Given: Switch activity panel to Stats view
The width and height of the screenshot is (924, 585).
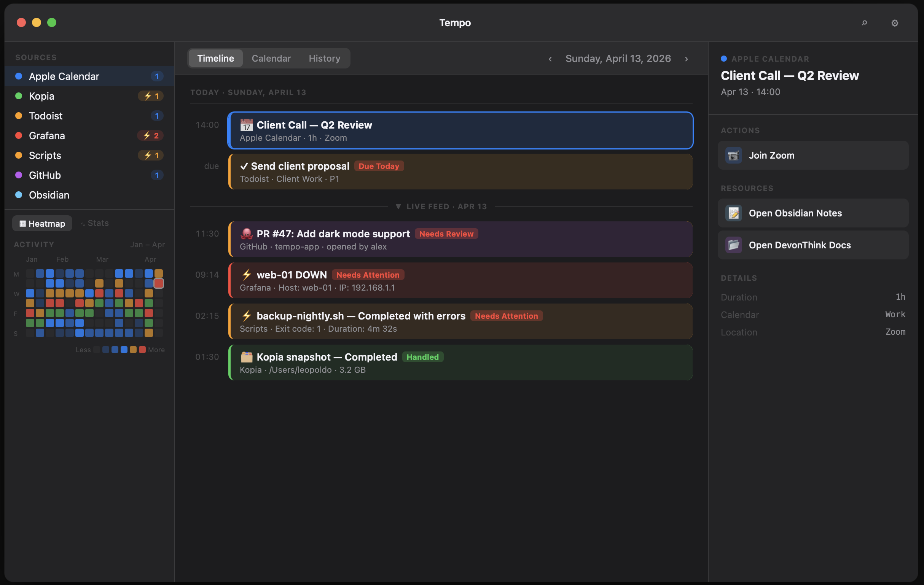Looking at the screenshot, I should pyautogui.click(x=95, y=223).
